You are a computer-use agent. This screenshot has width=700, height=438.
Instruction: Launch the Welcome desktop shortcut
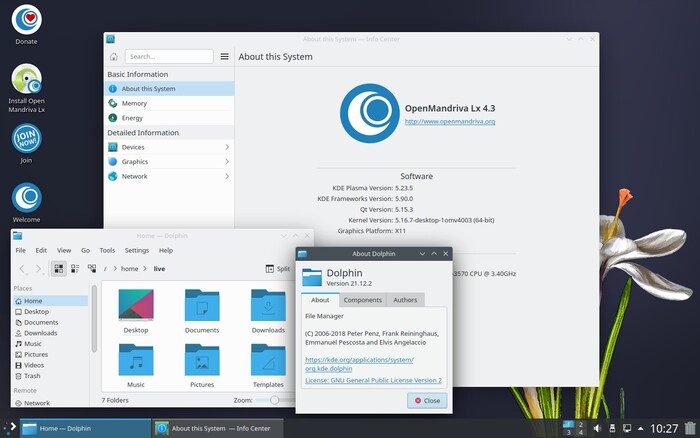pos(26,198)
